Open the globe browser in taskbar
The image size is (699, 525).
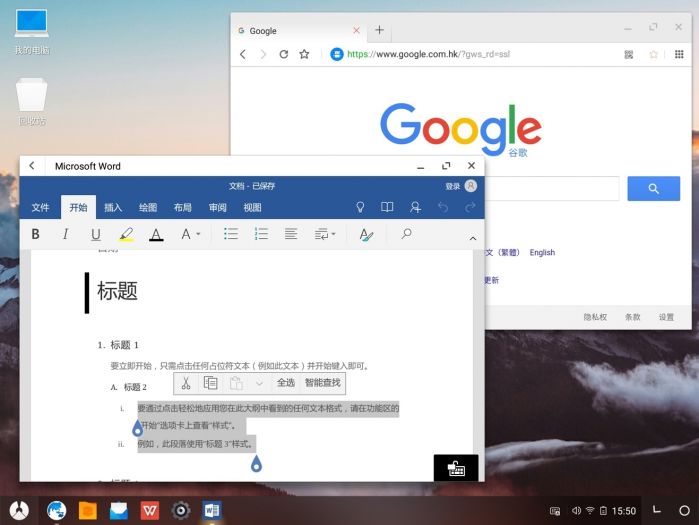coord(57,510)
